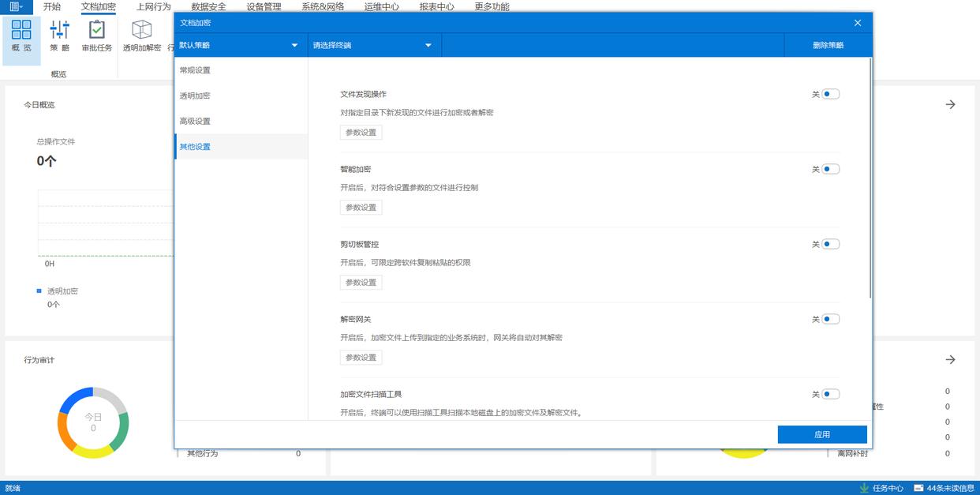Open 任务中心 in the status bar

coord(881,488)
